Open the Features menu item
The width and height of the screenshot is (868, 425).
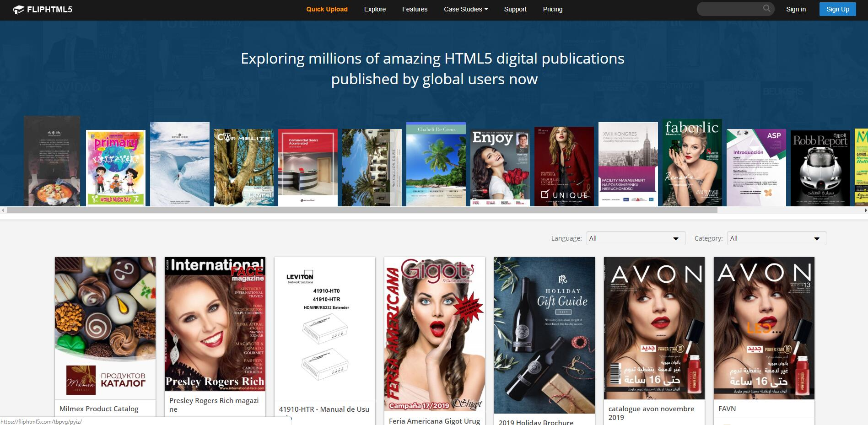tap(415, 9)
